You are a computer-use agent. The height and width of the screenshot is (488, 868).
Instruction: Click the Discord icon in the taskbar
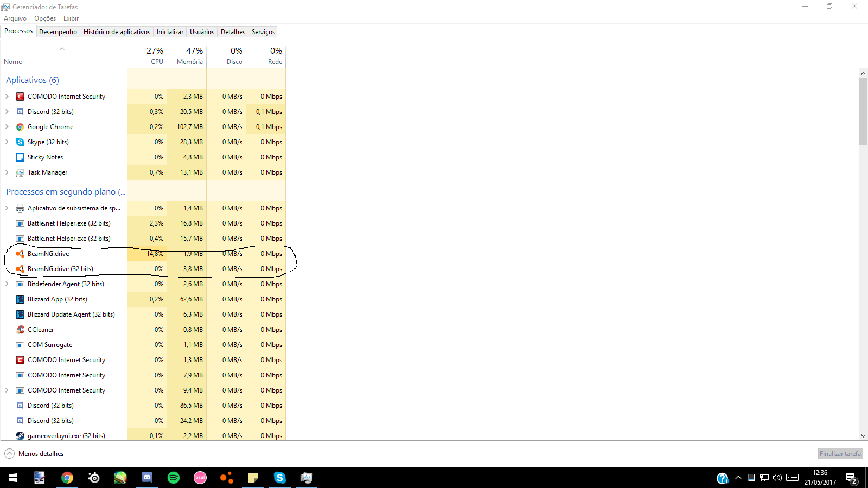coord(147,478)
